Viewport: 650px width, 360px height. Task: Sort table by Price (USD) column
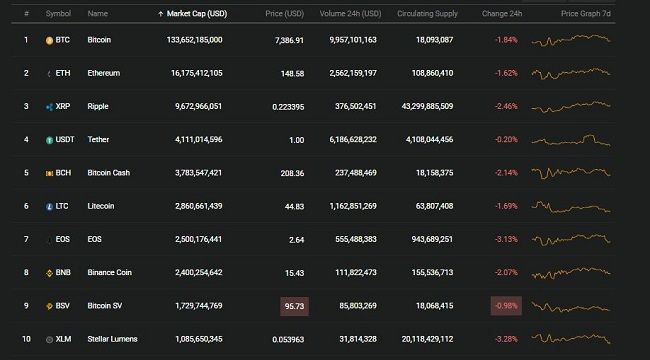click(285, 14)
